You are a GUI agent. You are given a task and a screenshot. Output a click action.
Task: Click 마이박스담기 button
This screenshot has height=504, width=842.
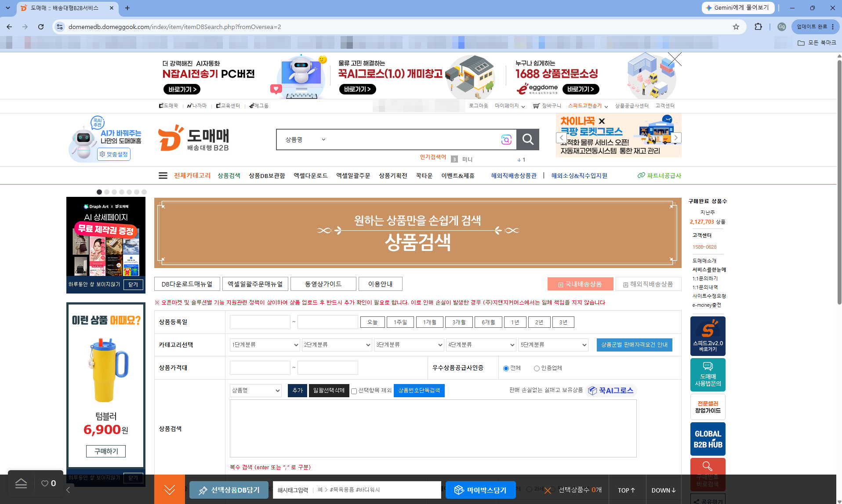click(480, 490)
